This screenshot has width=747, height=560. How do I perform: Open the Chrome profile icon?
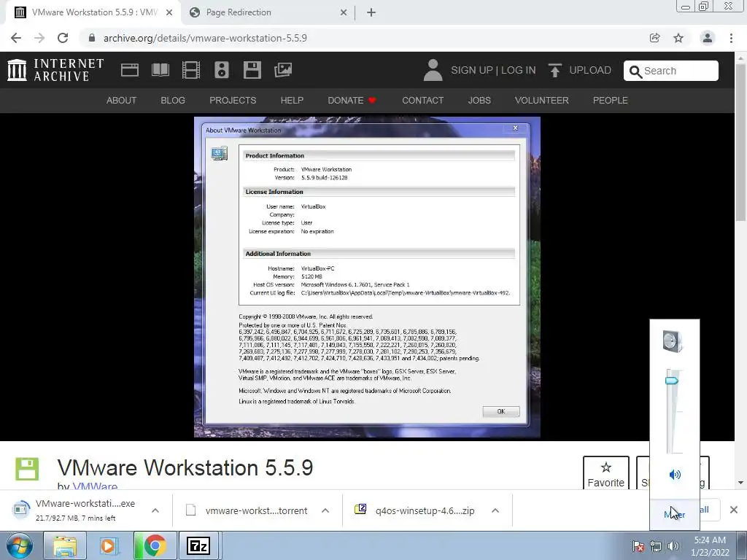(x=708, y=38)
